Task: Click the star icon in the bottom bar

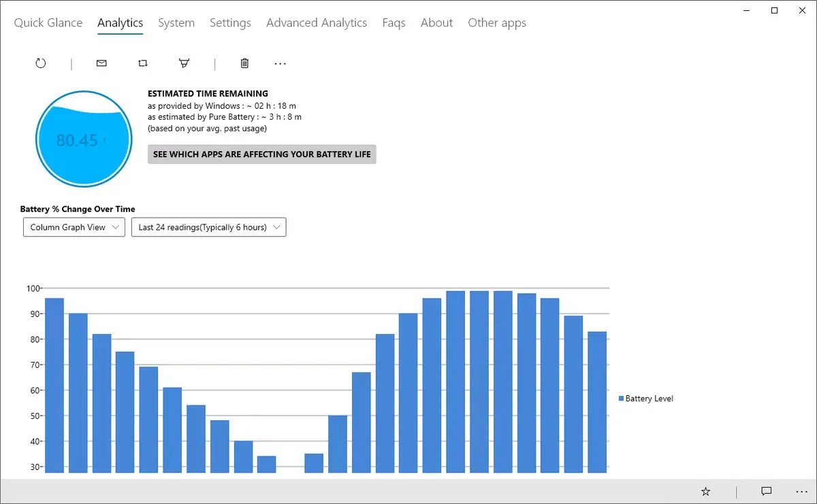Action: [706, 491]
